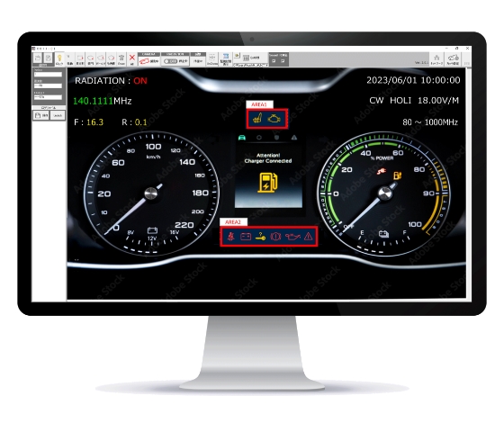
Task: Click the red camera button under CAMERA
Action: pos(145,61)
